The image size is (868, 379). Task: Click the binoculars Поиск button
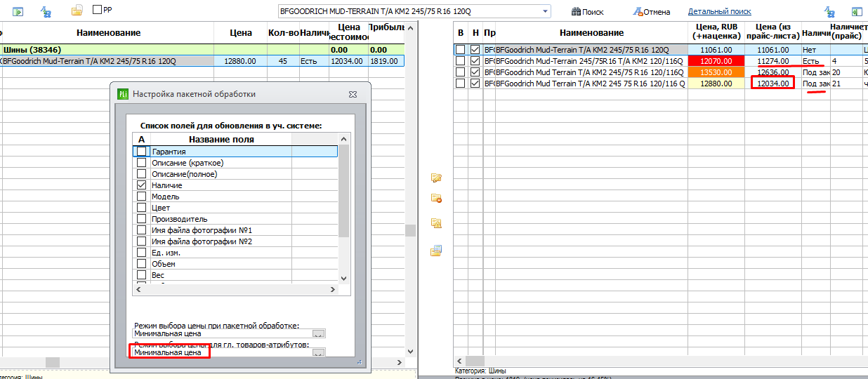click(588, 12)
